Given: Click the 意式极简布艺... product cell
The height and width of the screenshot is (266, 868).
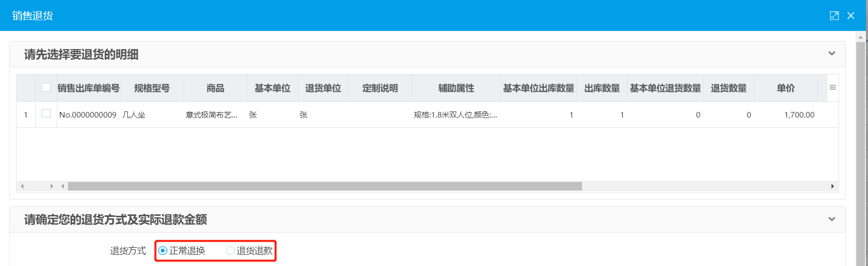Looking at the screenshot, I should tap(215, 115).
